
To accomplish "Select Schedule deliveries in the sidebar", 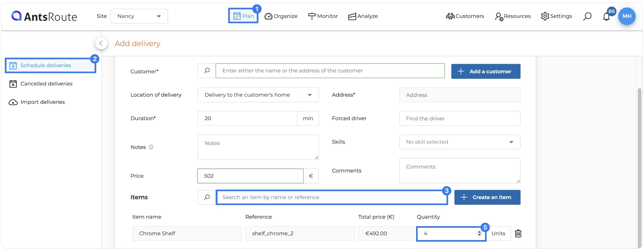I will point(51,65).
